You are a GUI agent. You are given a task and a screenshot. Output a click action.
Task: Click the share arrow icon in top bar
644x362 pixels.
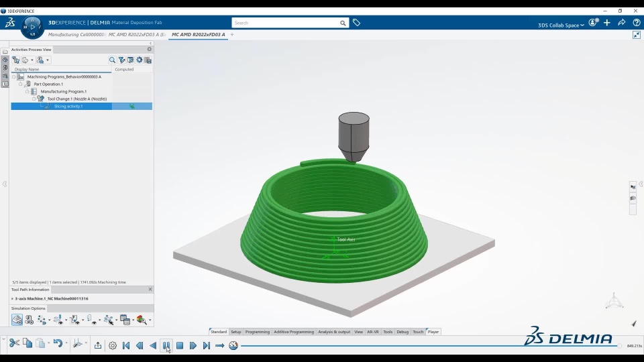pyautogui.click(x=621, y=23)
